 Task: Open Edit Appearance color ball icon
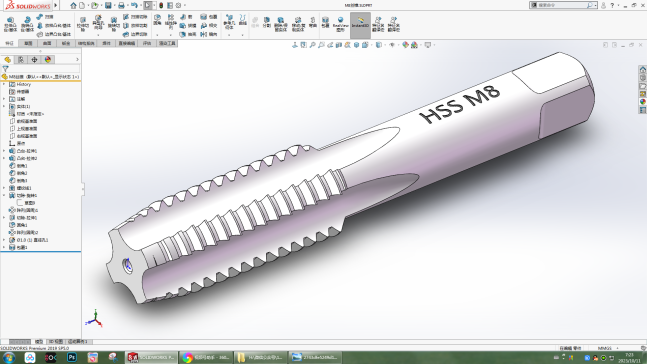tap(405, 45)
